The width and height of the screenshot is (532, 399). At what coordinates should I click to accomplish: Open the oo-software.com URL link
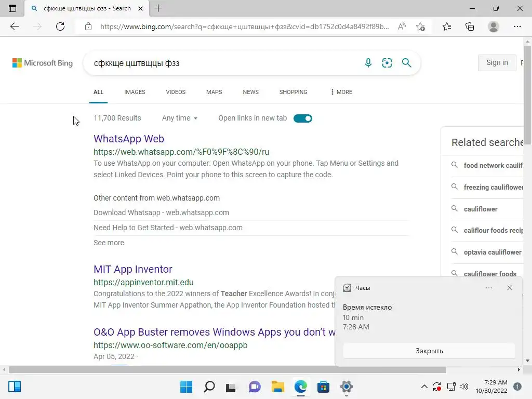(170, 345)
